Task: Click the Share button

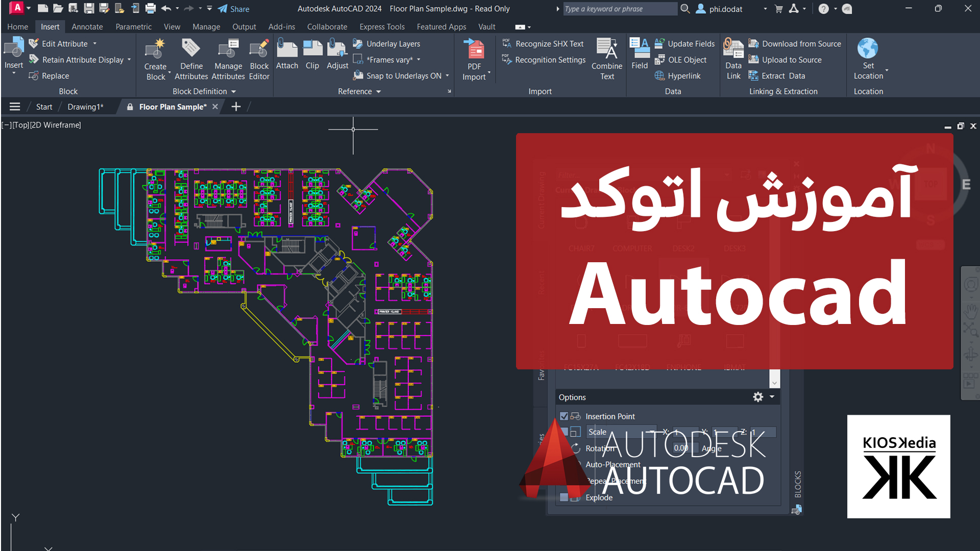Action: coord(234,9)
